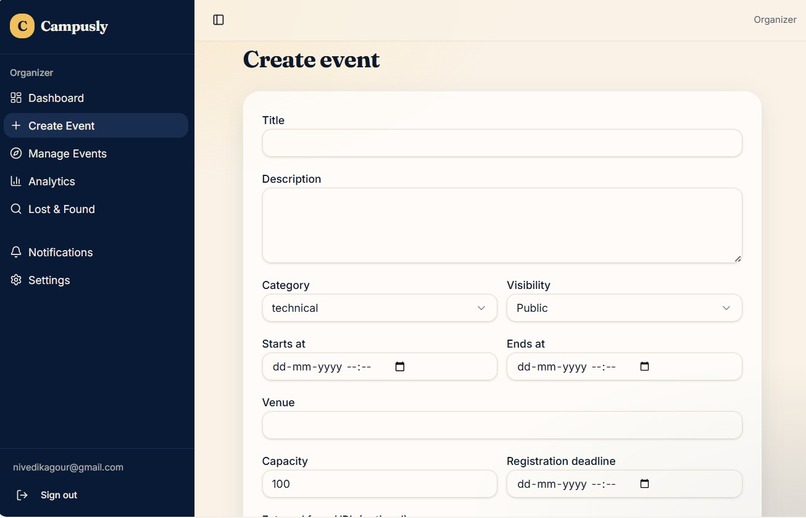Image resolution: width=806 pixels, height=518 pixels.
Task: Select Create Event in sidebar
Action: (96, 125)
